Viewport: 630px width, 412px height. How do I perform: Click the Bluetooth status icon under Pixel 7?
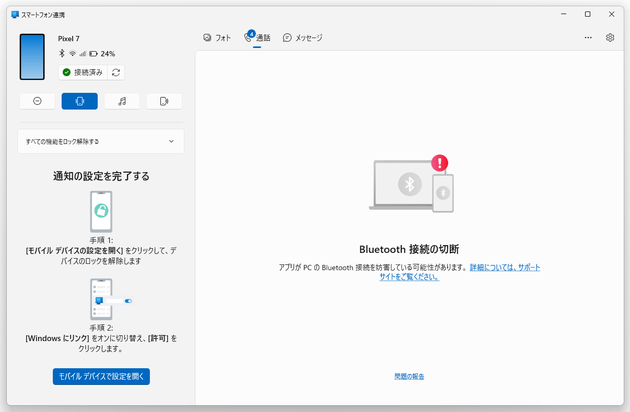point(62,53)
